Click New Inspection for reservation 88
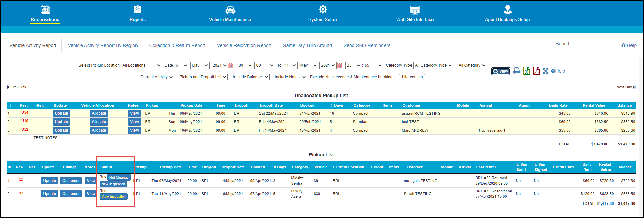Image resolution: width=644 pixels, height=218 pixels. click(113, 184)
